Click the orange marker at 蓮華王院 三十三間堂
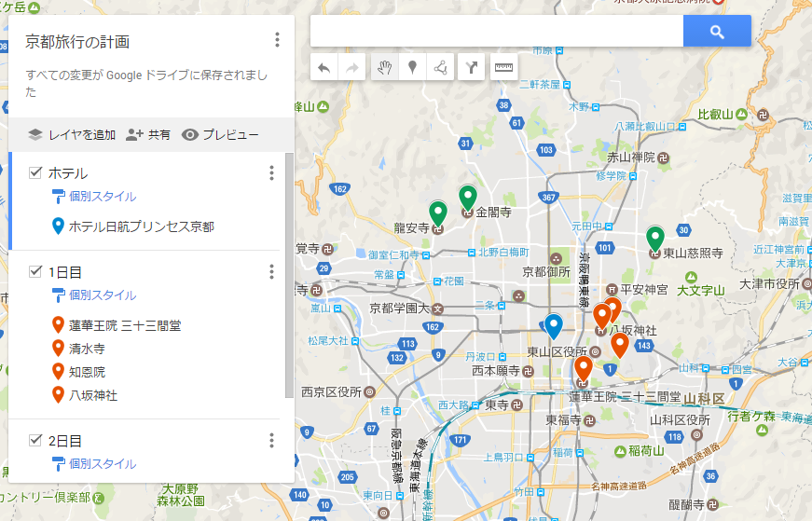 point(583,370)
